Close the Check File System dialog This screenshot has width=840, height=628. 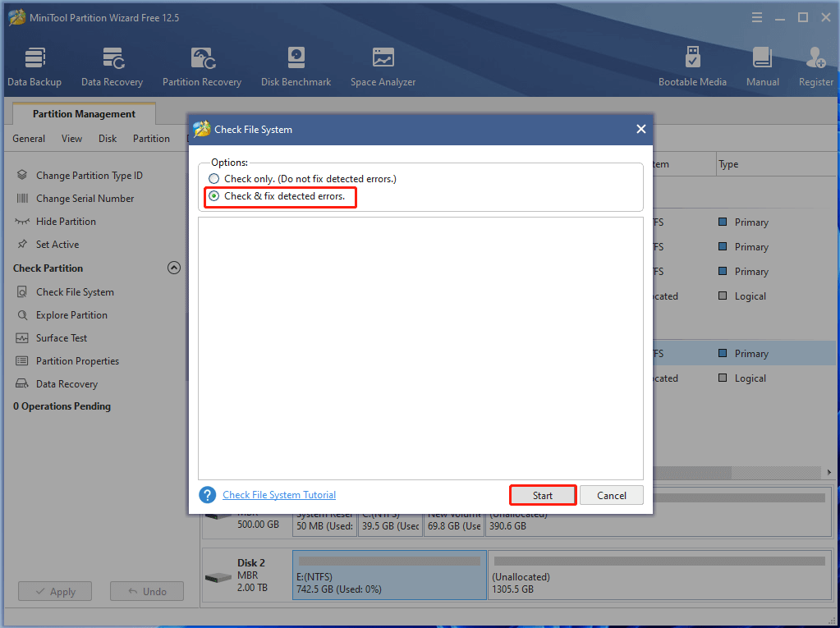pos(640,129)
